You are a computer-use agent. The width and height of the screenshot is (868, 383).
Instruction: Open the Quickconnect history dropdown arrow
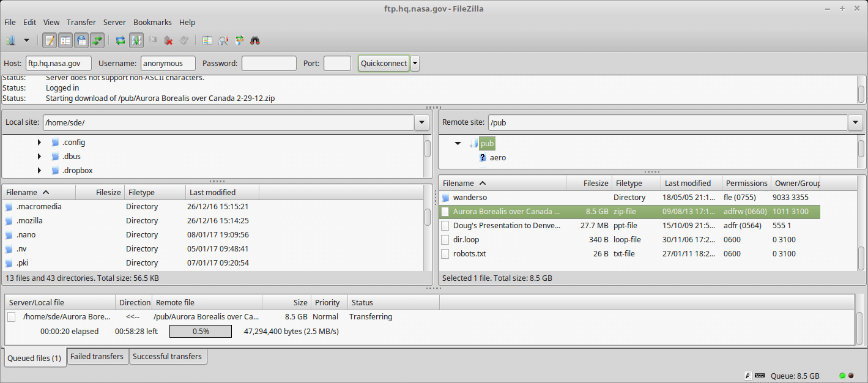[415, 63]
